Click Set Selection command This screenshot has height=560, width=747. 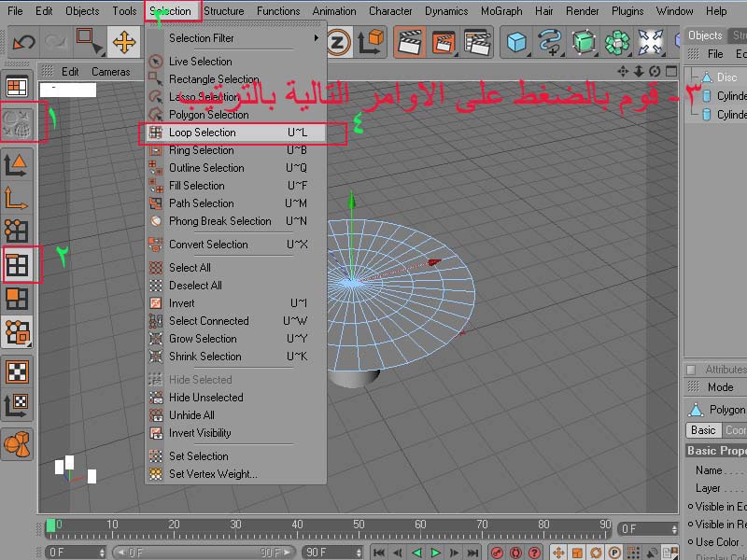237,456
